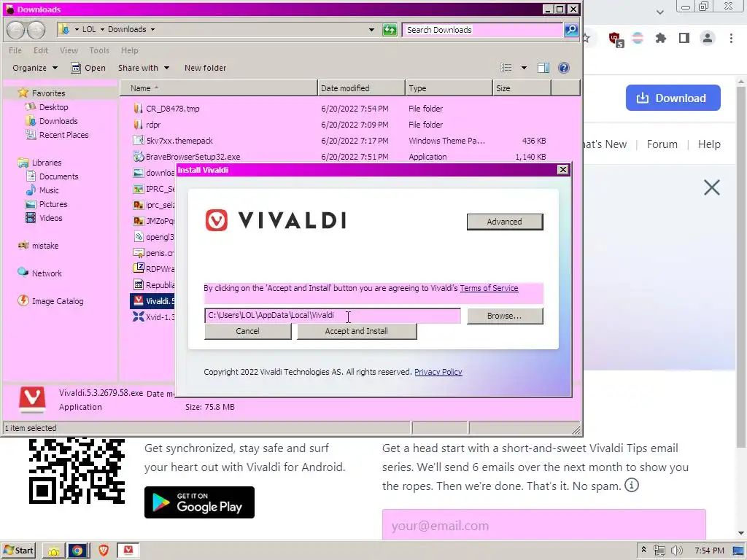Open the File menu in the Downloads window

click(x=15, y=50)
